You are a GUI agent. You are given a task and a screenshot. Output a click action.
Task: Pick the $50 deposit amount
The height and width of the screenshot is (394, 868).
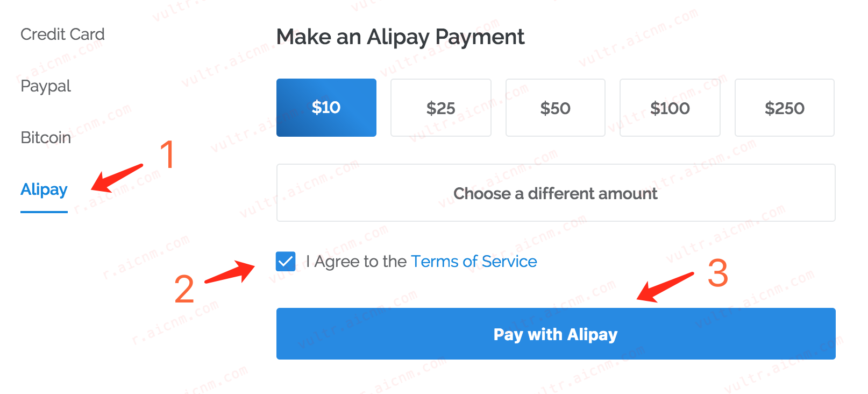[555, 108]
